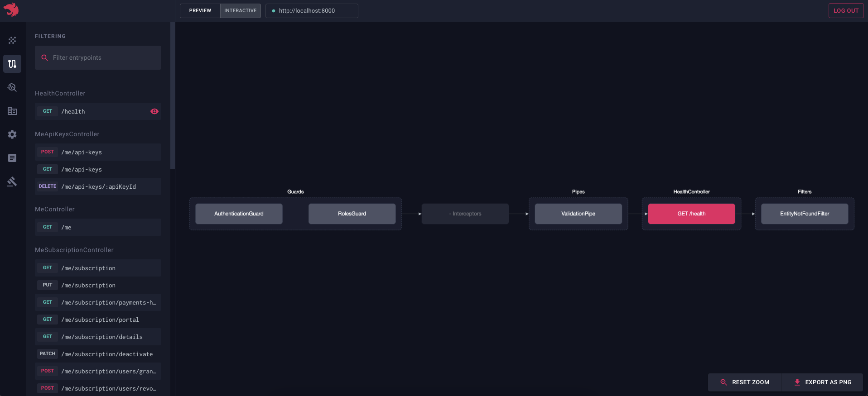Click the Guards group label
The image size is (868, 396).
(295, 192)
